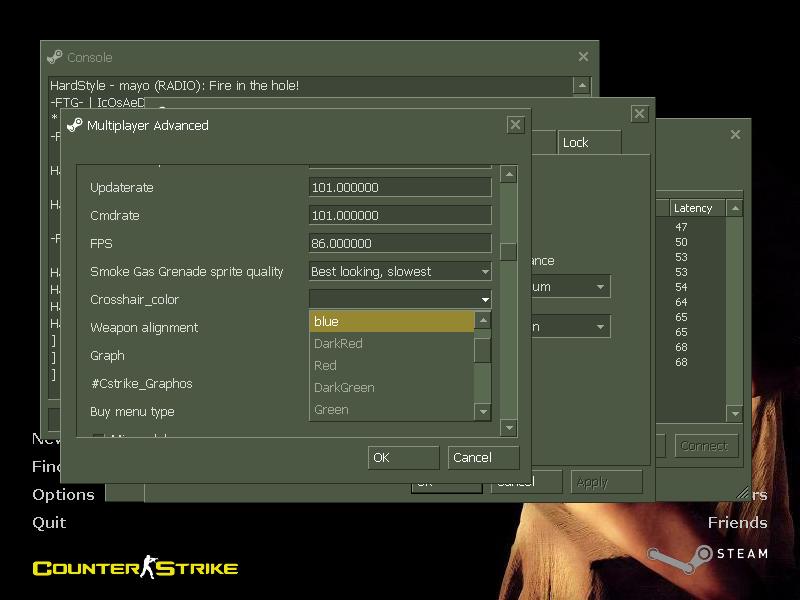The height and width of the screenshot is (600, 800).
Task: Click the Buy menu type label
Action: [132, 412]
